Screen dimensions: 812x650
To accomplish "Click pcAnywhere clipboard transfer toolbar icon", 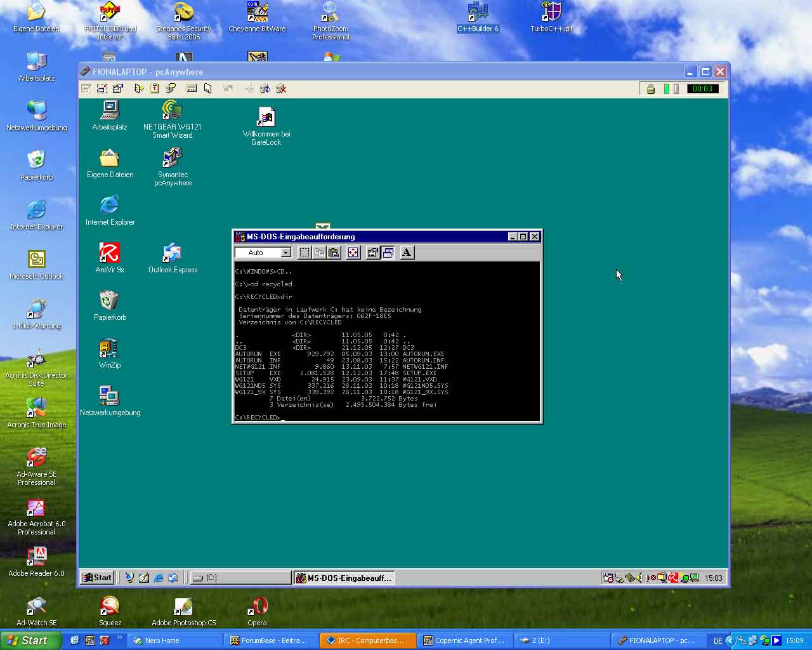I will pos(155,89).
